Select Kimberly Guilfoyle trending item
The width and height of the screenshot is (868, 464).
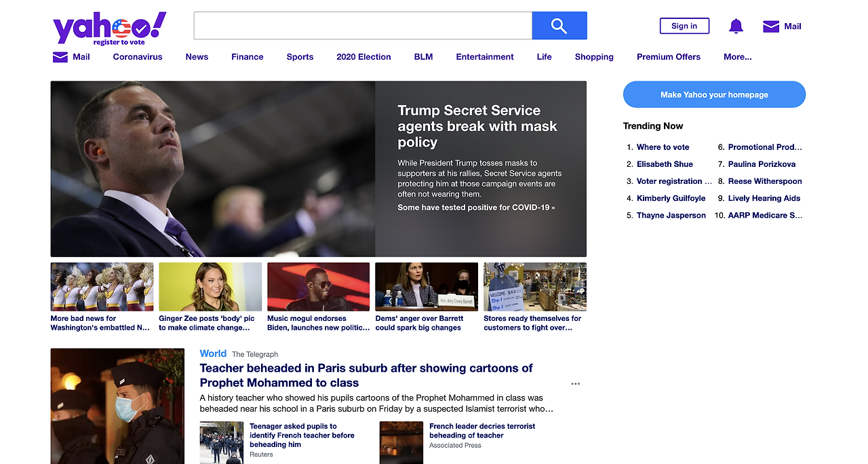(x=671, y=198)
